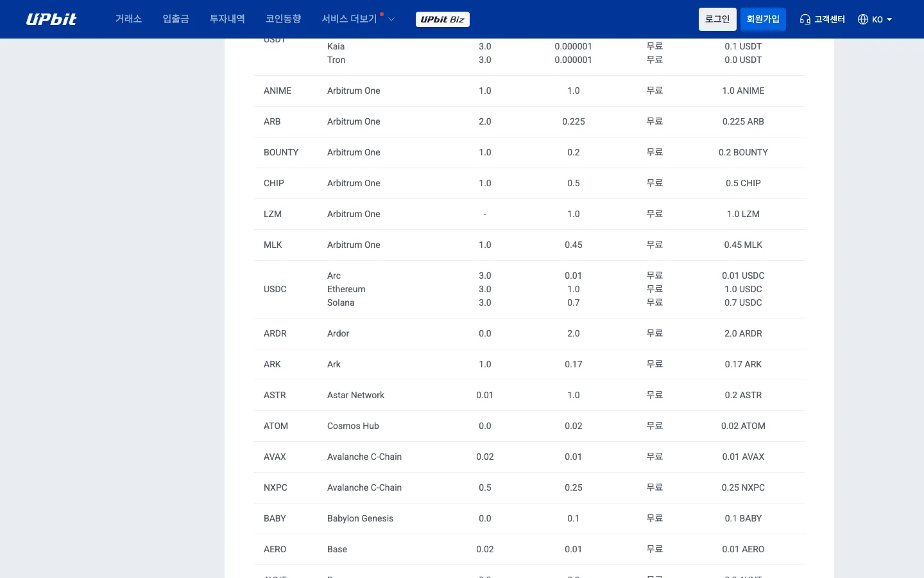Click the Ethereum network under USDC
924x578 pixels.
coord(346,289)
